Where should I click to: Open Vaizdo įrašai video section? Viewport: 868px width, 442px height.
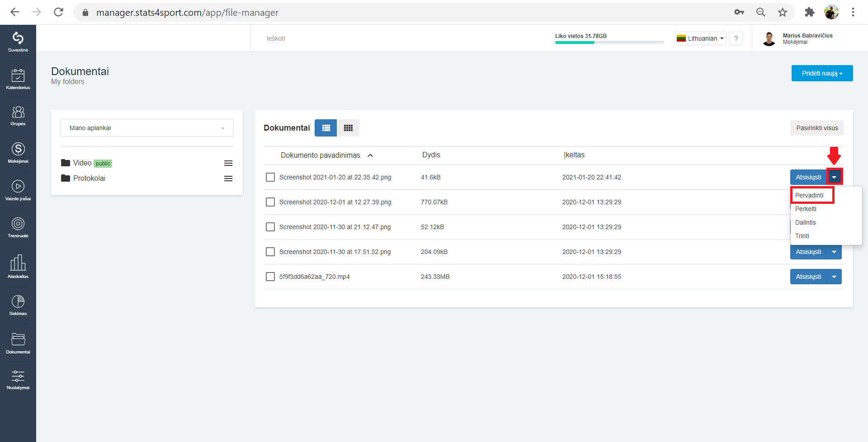[18, 190]
